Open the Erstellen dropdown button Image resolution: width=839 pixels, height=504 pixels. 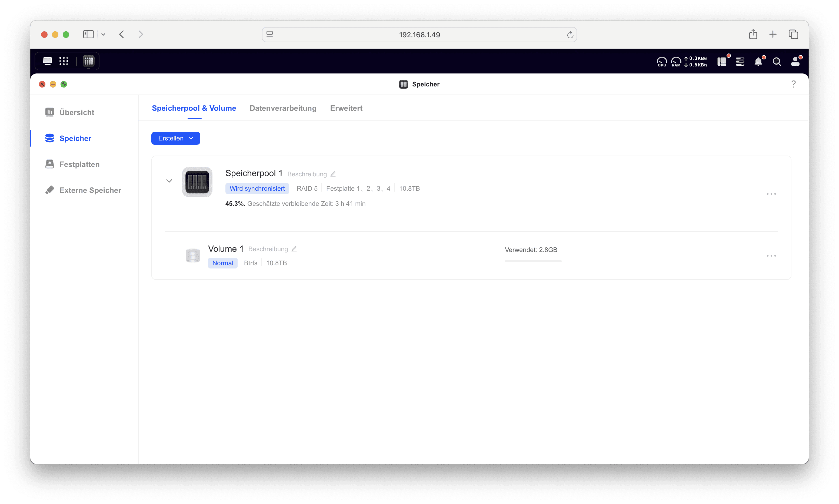point(176,138)
